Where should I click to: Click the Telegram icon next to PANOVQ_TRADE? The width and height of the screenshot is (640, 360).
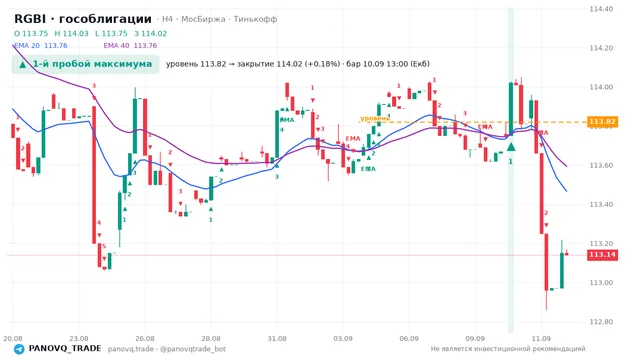19,349
